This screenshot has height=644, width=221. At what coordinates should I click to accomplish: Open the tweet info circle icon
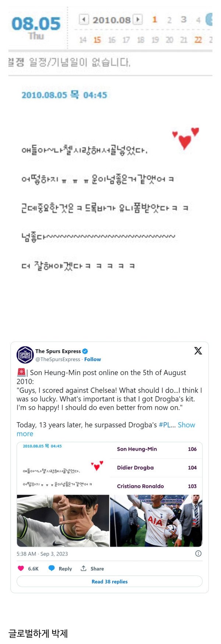point(198,553)
